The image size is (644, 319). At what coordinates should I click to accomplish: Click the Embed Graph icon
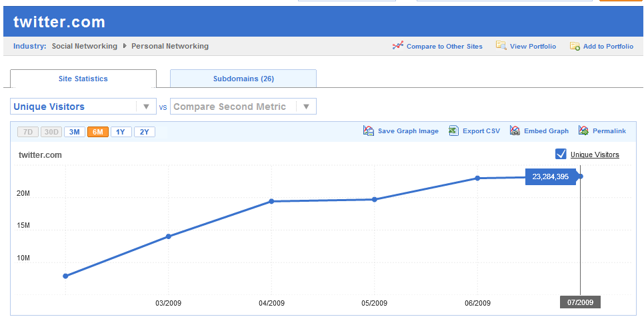tap(515, 131)
